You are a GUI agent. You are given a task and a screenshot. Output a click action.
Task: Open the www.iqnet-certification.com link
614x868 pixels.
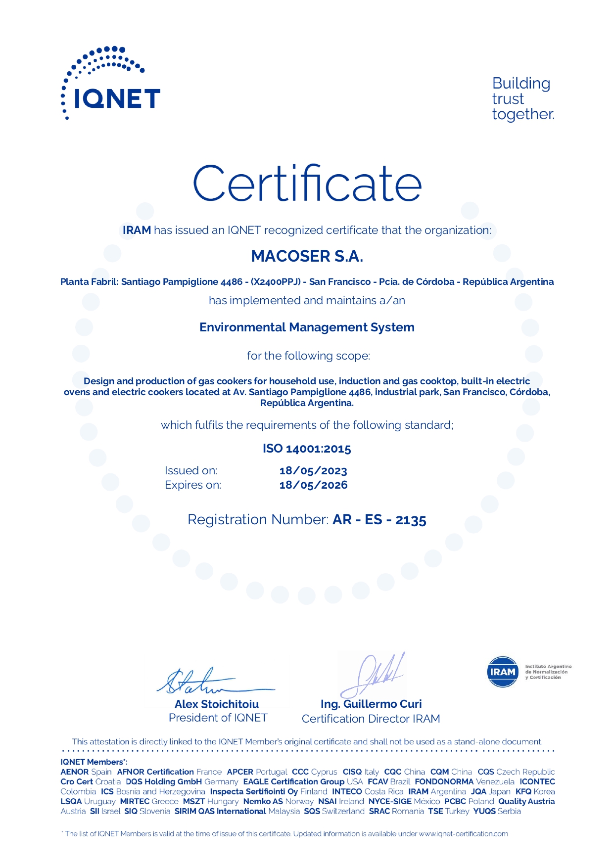[463, 834]
